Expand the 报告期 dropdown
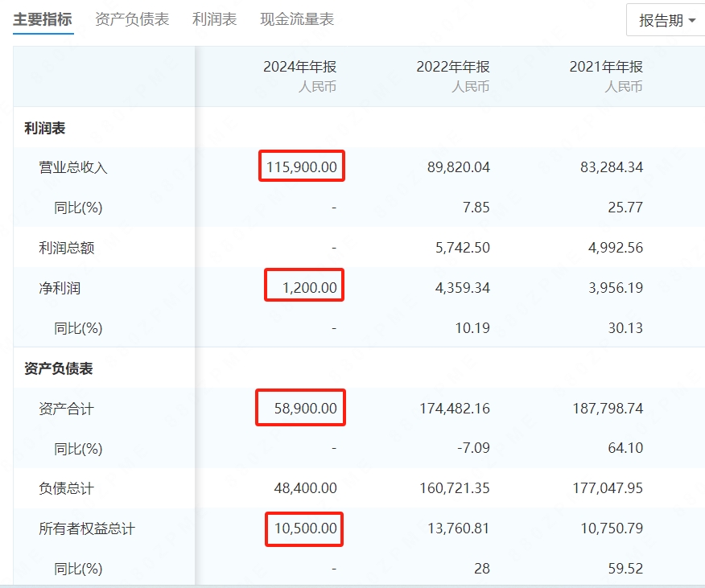Screen dimensions: 705x588 click(667, 20)
